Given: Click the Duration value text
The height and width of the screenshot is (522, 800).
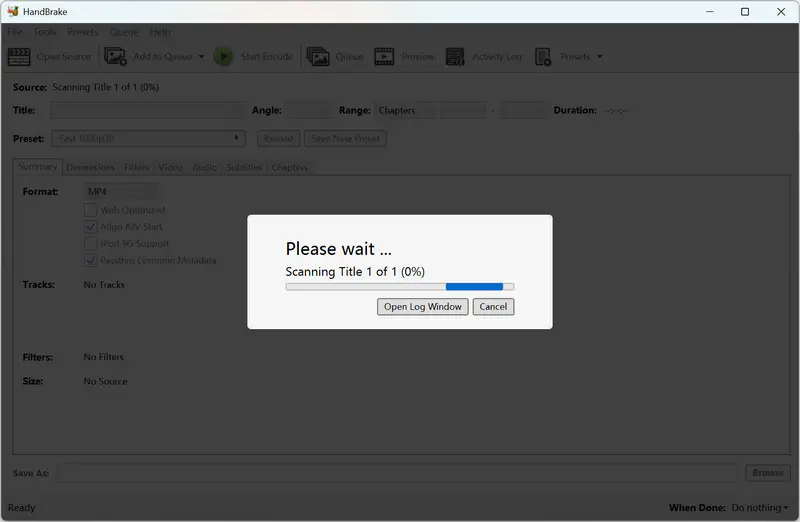Looking at the screenshot, I should [616, 110].
